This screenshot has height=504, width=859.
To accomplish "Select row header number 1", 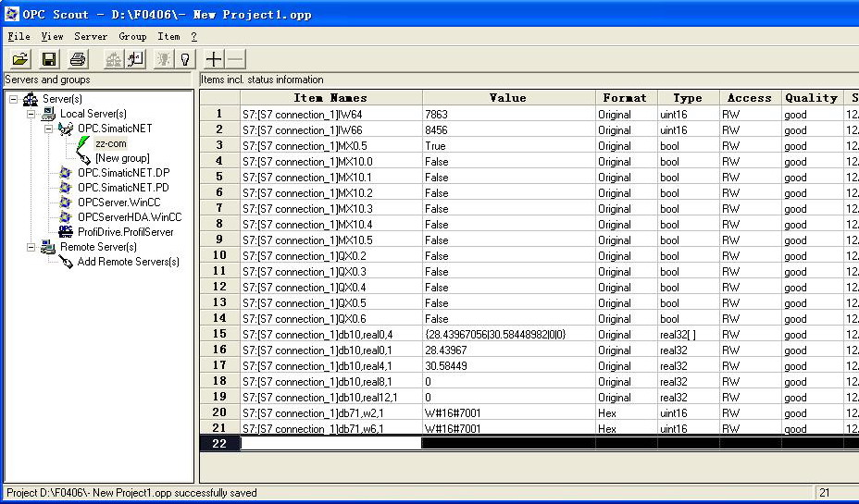I will point(219,114).
